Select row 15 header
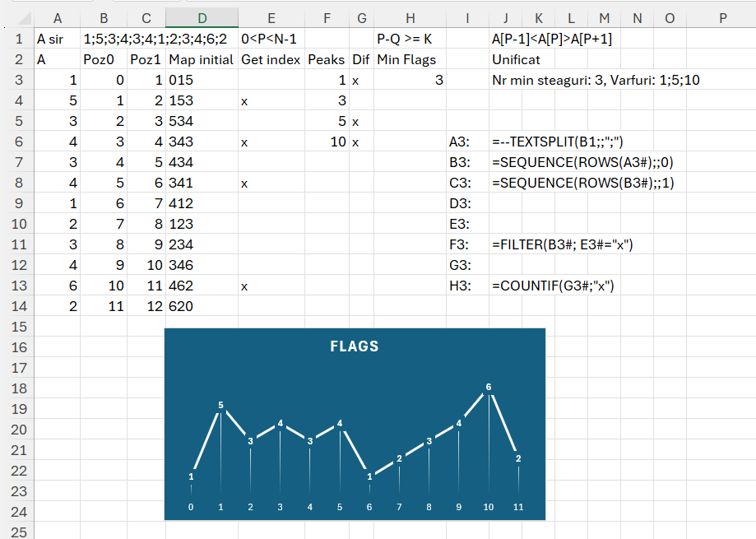 click(x=17, y=327)
